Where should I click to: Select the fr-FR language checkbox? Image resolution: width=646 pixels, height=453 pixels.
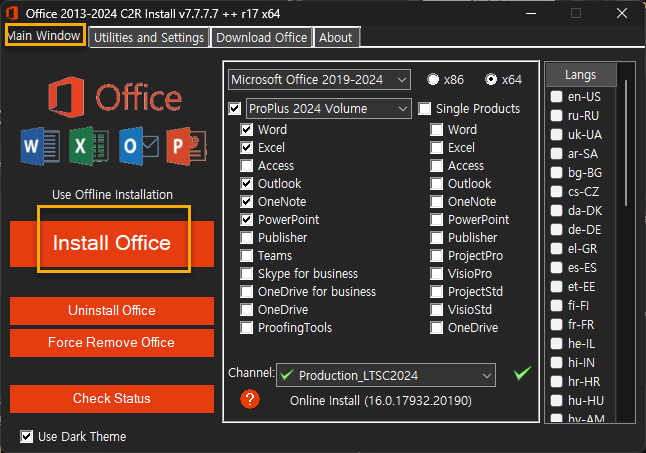coord(557,325)
